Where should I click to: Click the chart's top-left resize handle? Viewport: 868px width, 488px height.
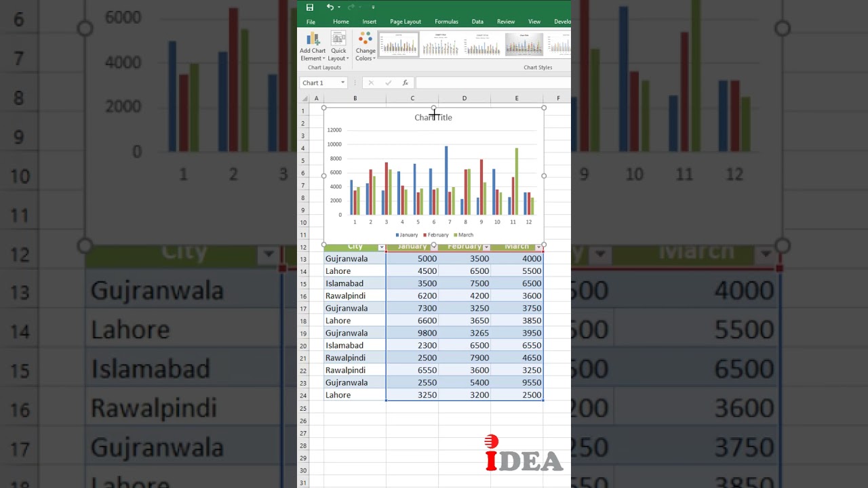tap(324, 108)
